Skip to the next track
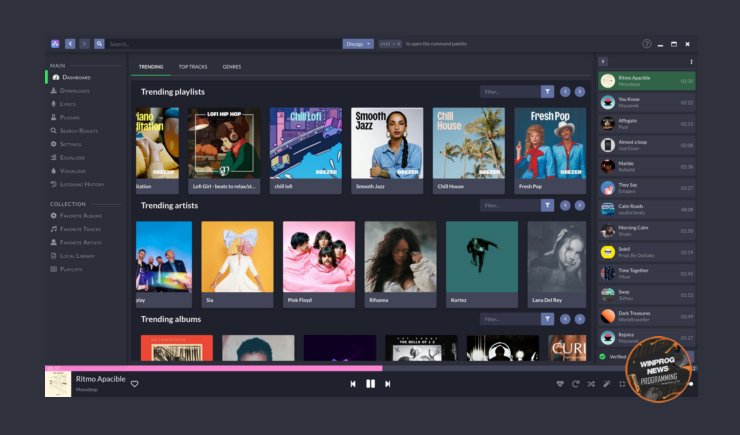Screen dimensions: 740x435 tap(388, 384)
